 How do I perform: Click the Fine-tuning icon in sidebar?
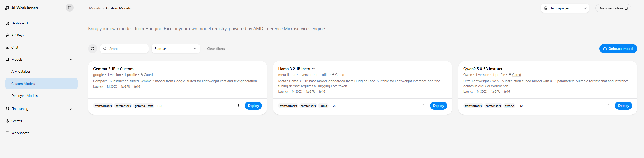pos(7,109)
